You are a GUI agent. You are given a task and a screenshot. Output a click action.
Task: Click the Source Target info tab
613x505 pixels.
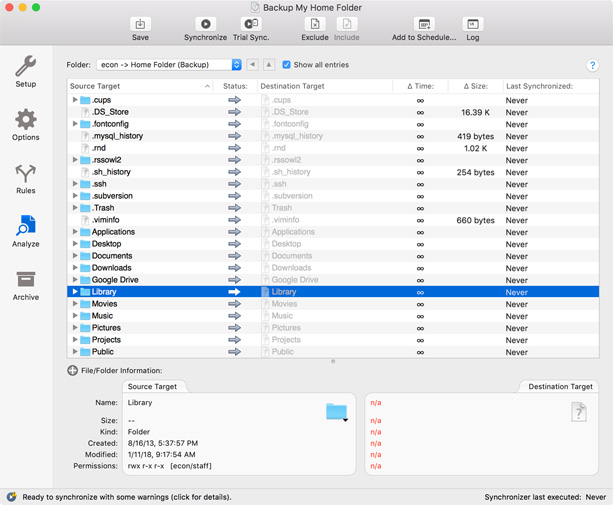[152, 386]
